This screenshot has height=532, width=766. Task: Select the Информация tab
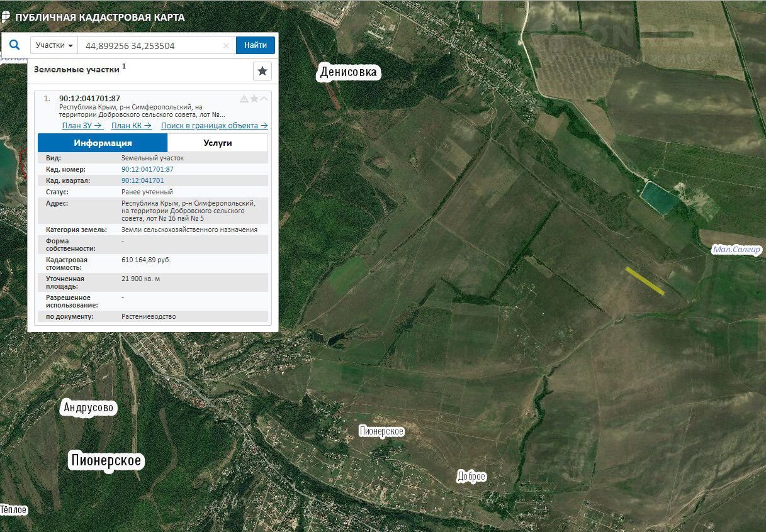(103, 143)
